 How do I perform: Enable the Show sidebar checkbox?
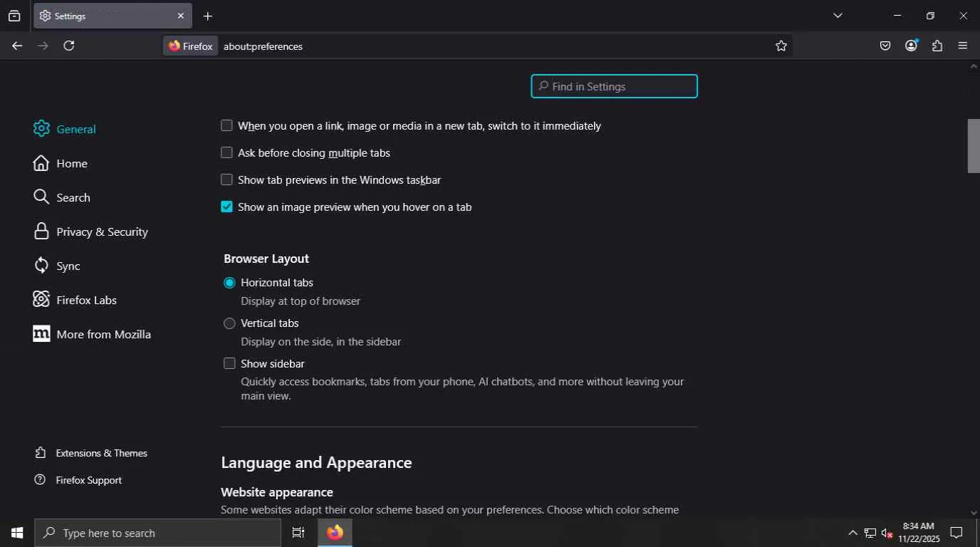coord(229,363)
